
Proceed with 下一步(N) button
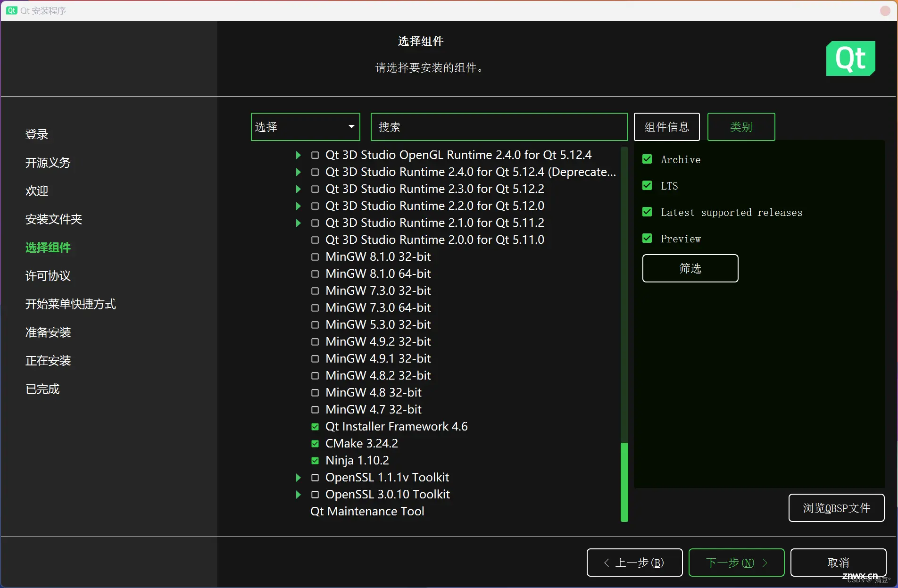736,563
